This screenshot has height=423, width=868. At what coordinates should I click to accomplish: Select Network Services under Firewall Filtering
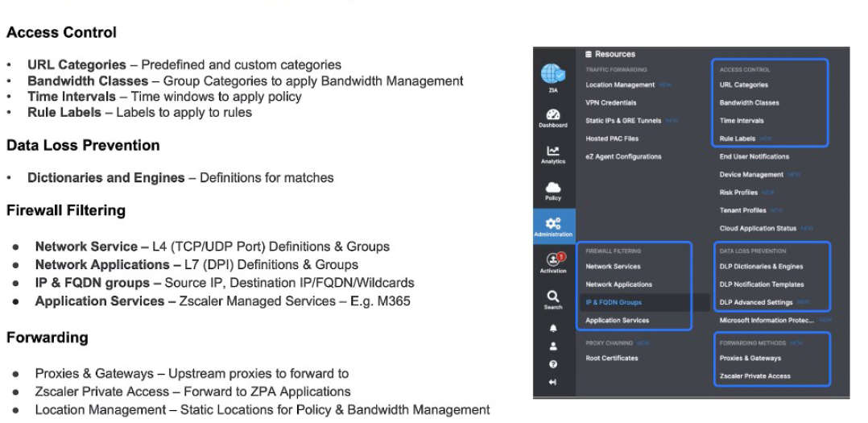point(613,267)
